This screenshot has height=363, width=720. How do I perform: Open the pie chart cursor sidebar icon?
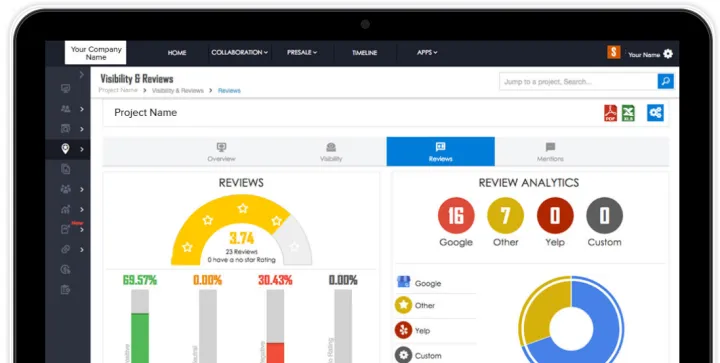(66, 270)
